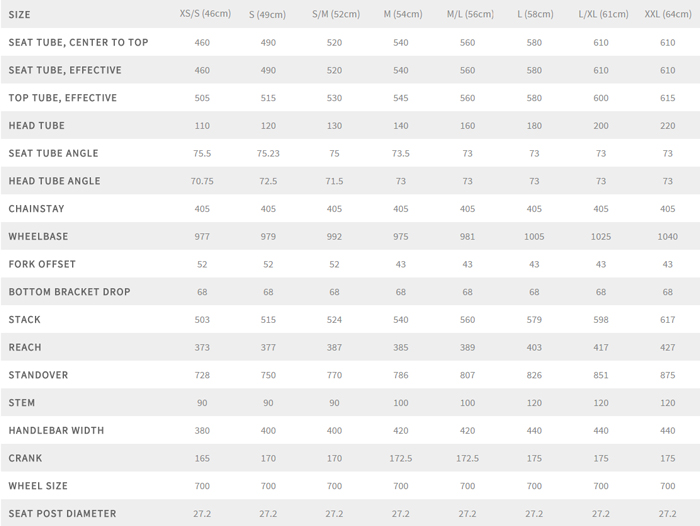700x526 pixels.
Task: Select the S/M (52cm) column header
Action: (x=334, y=15)
